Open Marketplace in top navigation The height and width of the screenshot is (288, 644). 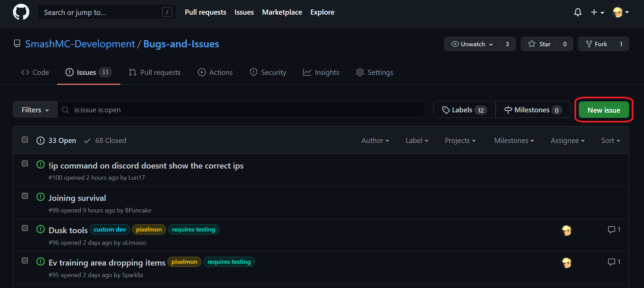tap(282, 12)
